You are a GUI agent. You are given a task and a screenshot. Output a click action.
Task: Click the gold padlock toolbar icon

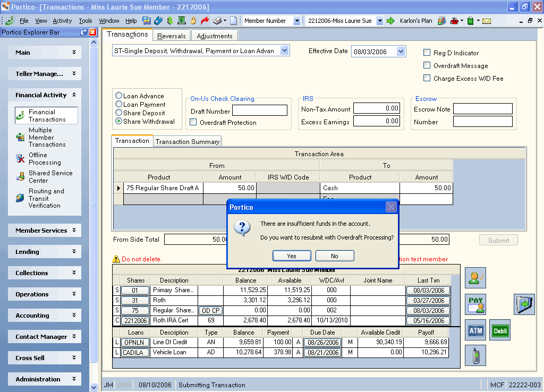193,21
